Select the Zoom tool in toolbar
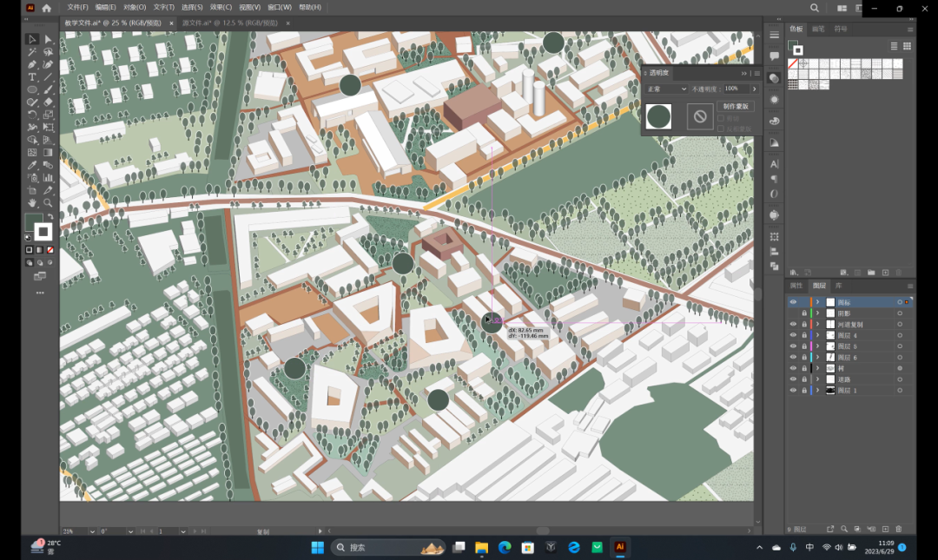This screenshot has width=938, height=560. 48,203
